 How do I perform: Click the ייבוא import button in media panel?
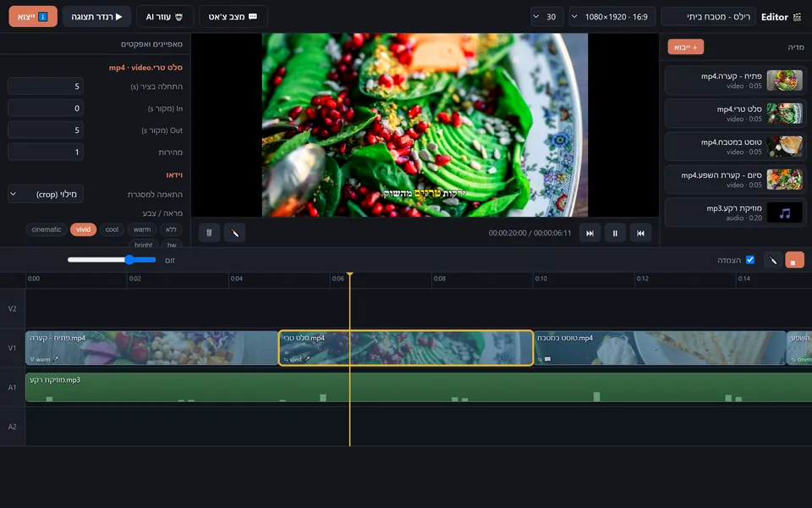686,47
